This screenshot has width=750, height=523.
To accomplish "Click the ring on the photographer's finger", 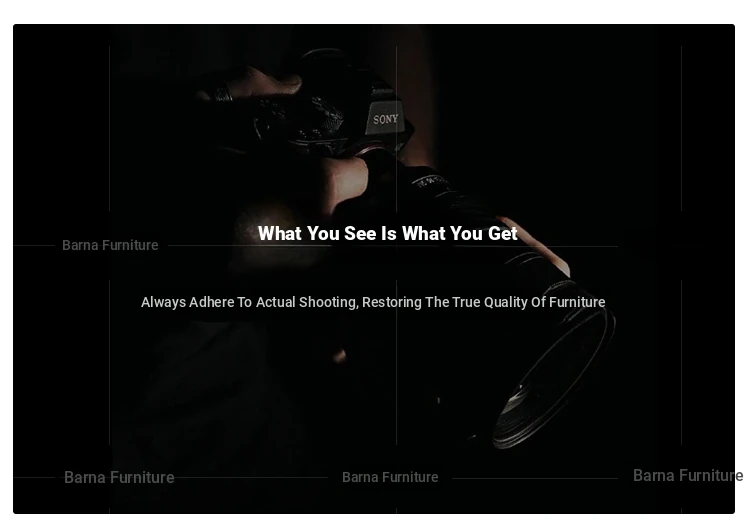I will (223, 93).
